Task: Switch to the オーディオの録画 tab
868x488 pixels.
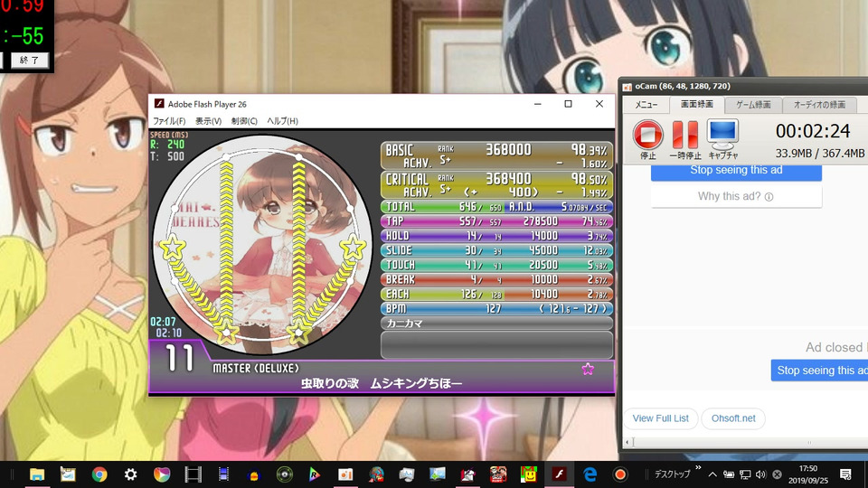Action: click(x=819, y=105)
